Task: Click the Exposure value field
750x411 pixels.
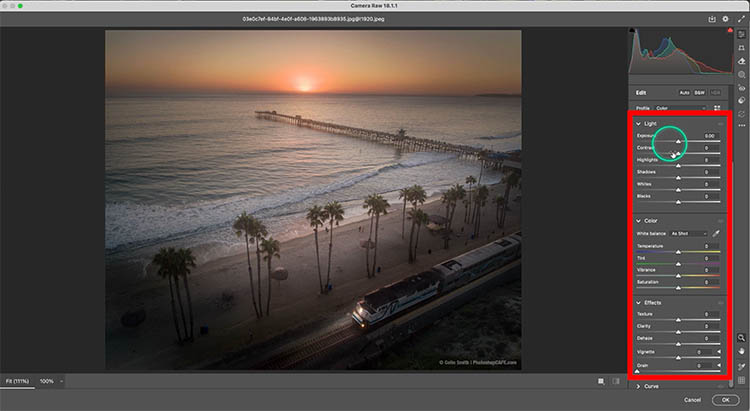Action: click(x=710, y=135)
